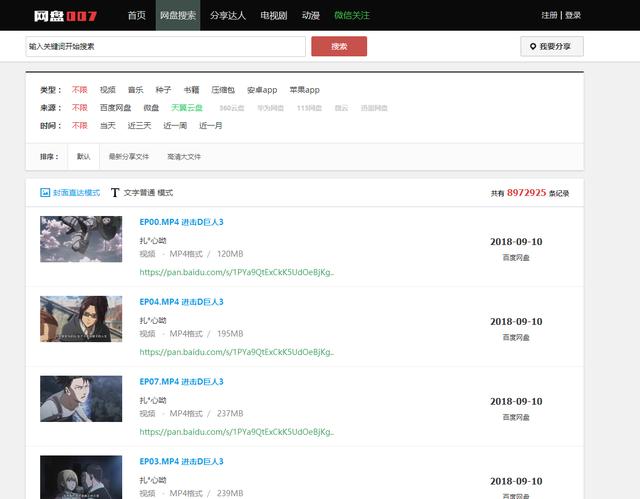Viewport: 640px width, 499px height.
Task: Open the 首页 navigation item
Action: coord(136,16)
